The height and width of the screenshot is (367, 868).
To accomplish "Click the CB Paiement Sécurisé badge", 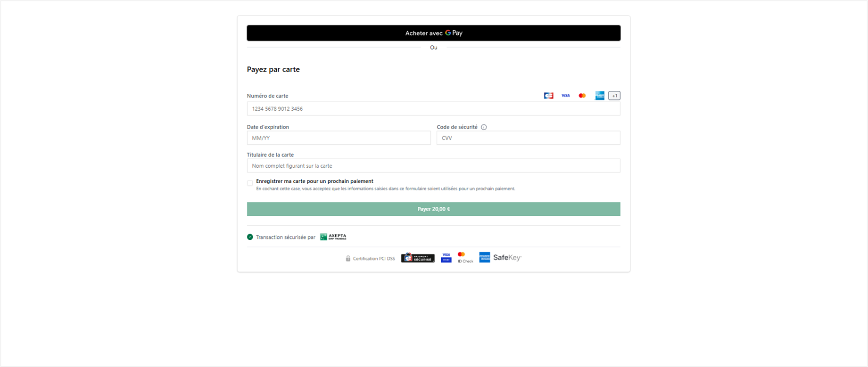I will point(418,258).
